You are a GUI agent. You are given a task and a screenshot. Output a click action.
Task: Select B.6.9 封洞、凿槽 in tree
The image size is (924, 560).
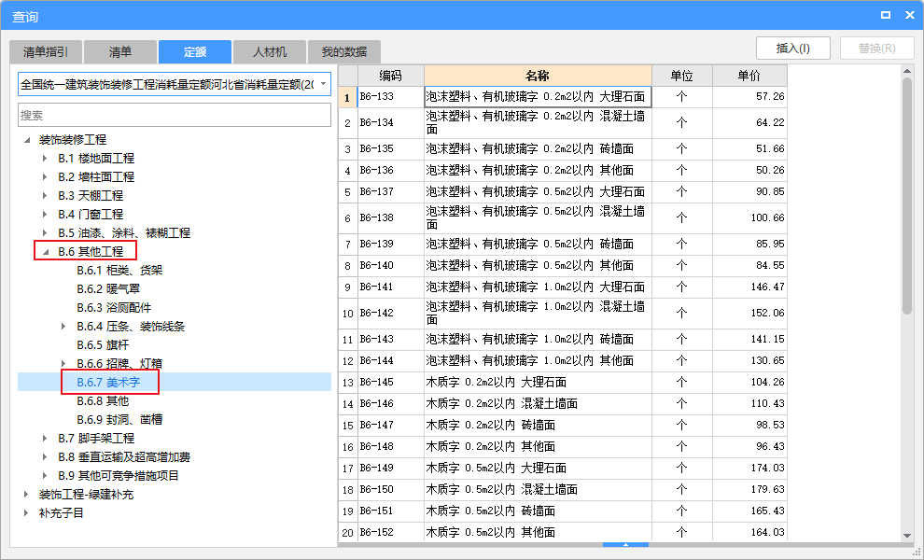pos(119,420)
